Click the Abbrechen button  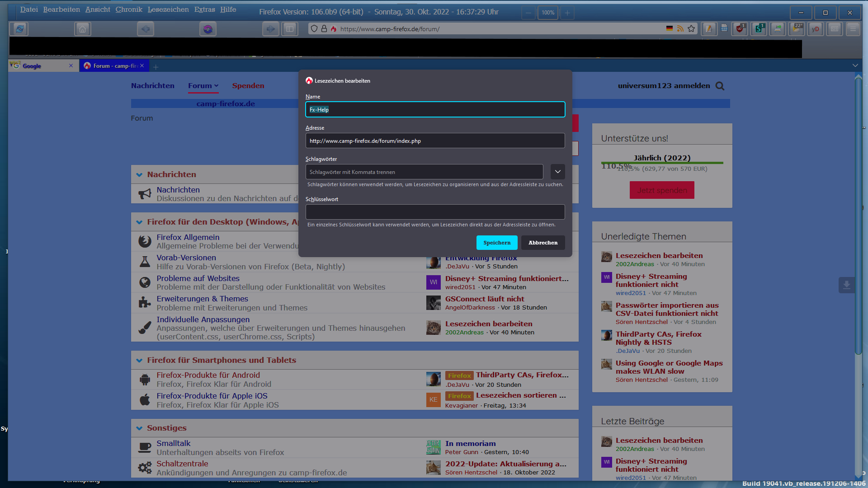point(542,243)
